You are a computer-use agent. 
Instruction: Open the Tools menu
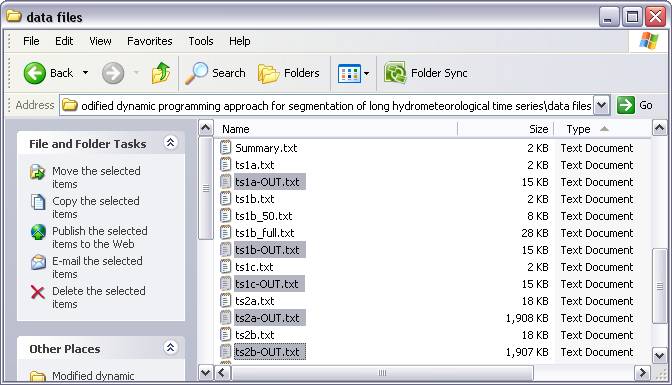[201, 41]
